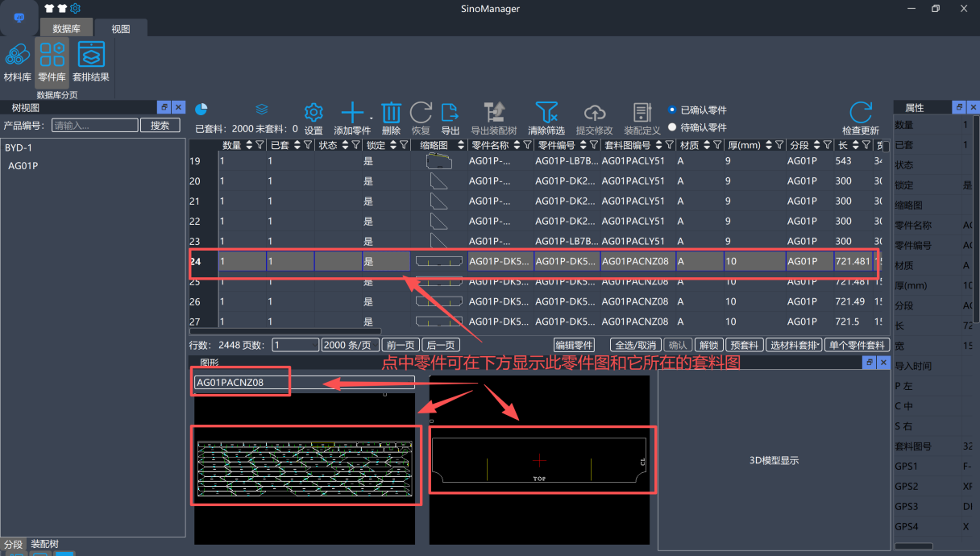Click the 搜索 search button
Screen dimensions: 980x556
(x=160, y=125)
